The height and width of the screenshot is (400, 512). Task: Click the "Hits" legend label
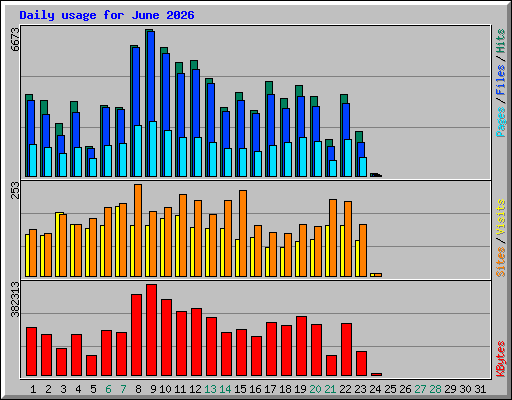(x=501, y=41)
